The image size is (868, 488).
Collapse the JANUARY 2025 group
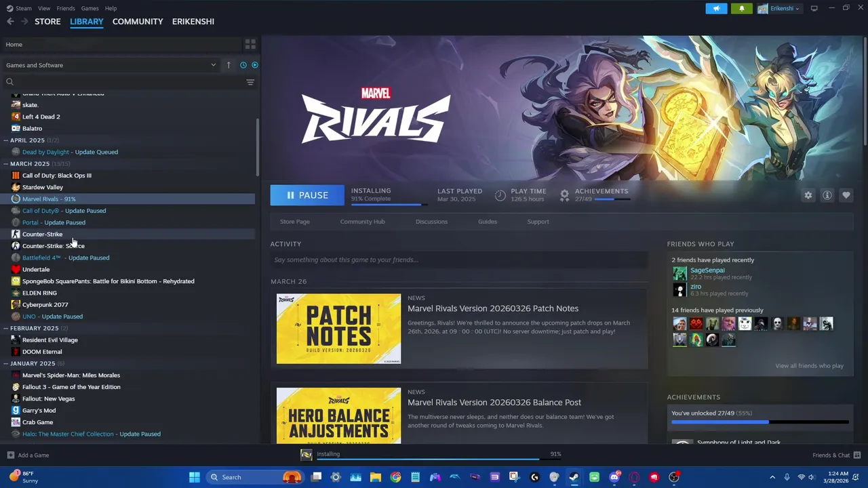6,363
